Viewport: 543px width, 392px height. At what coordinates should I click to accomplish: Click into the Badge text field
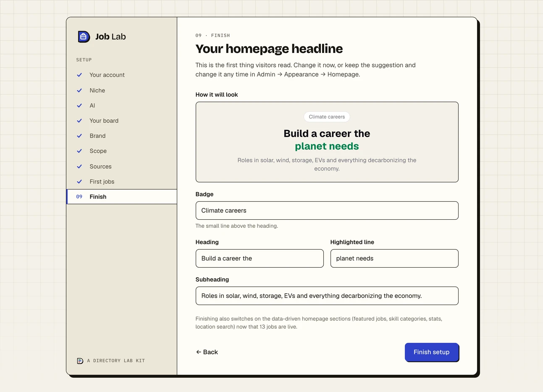[327, 210]
